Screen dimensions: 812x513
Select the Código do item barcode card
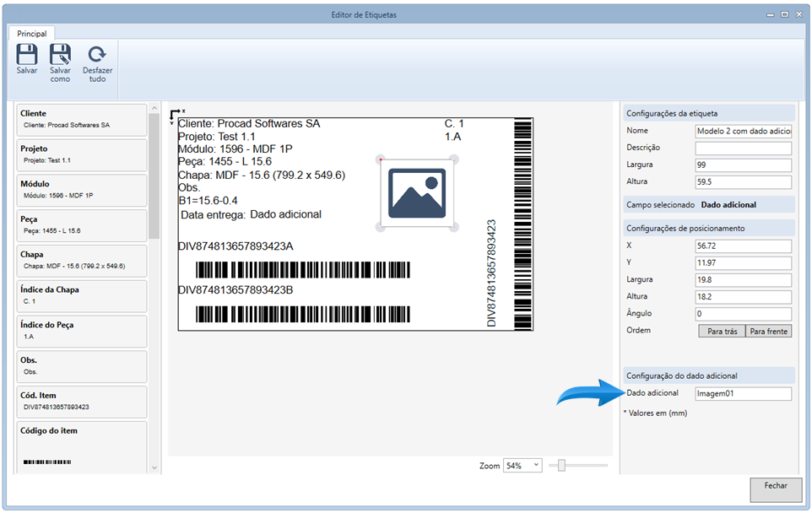(x=82, y=447)
